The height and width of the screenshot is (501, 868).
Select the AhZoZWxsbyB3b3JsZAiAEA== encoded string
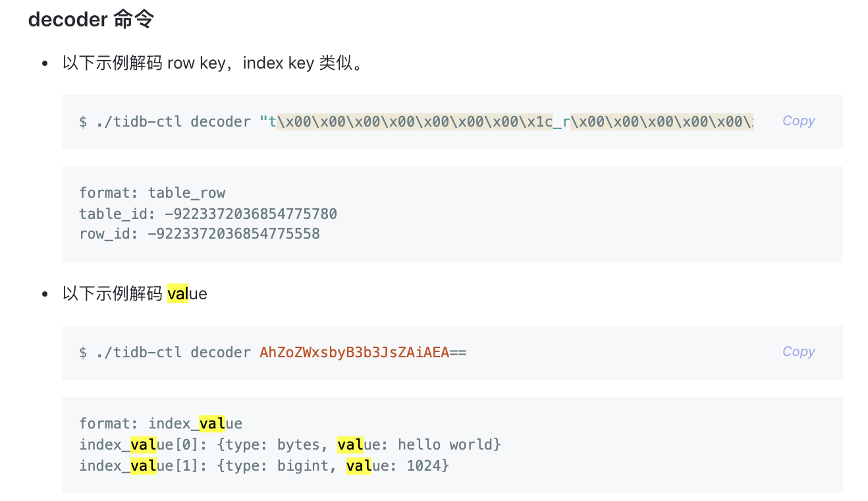point(362,352)
